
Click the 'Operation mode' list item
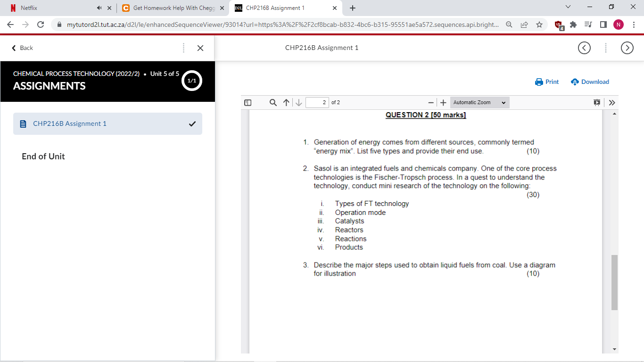pos(360,213)
